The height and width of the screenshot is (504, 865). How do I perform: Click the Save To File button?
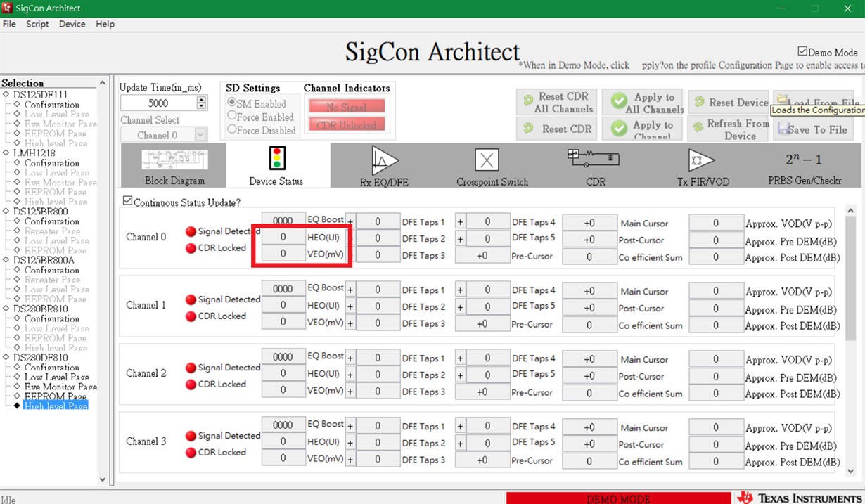point(812,129)
